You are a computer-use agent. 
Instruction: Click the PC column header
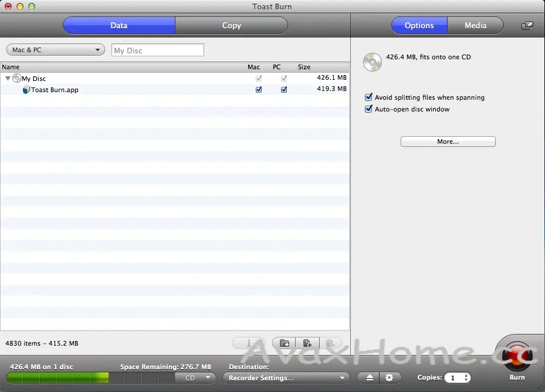(x=277, y=67)
